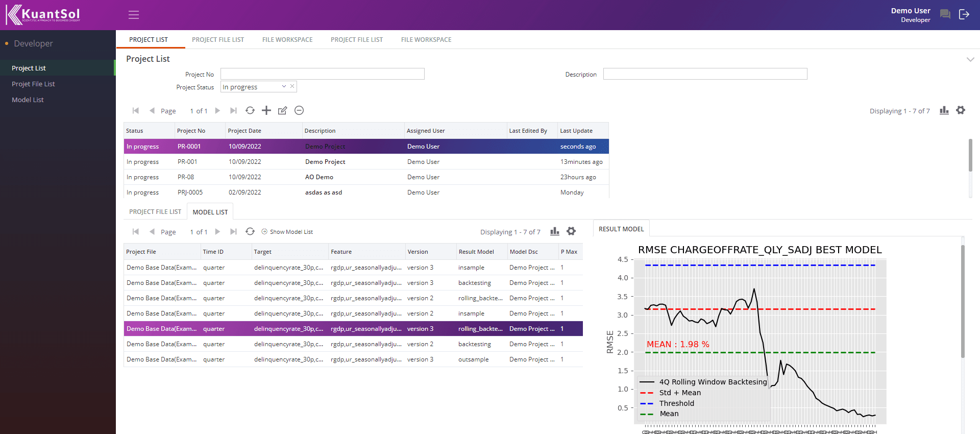This screenshot has height=434, width=980.
Task: Click the result chart vertical scrollbar
Action: 963,301
